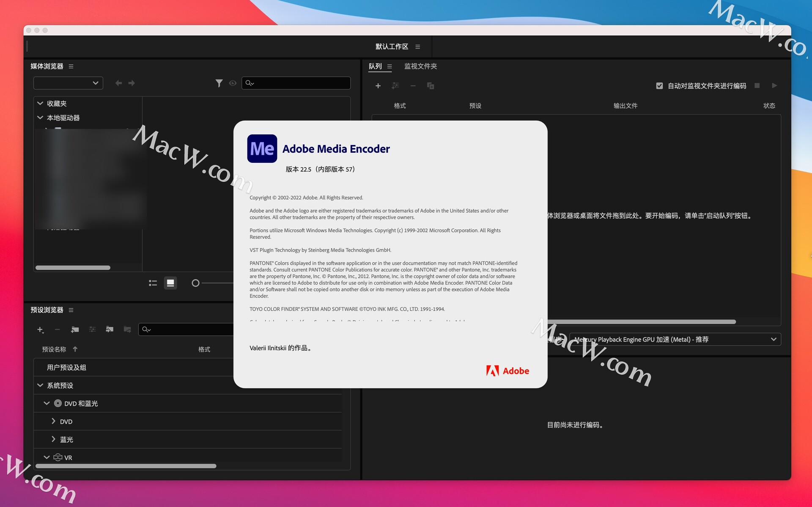The height and width of the screenshot is (507, 812).
Task: Open the 媒体浏览器 panel menu
Action: [71, 66]
